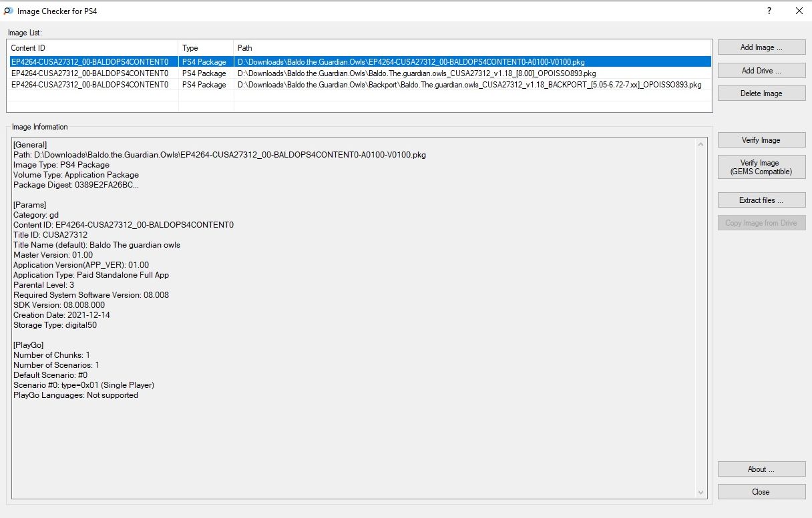Click scroll down arrow in Image Information
The image size is (812, 518).
701,493
